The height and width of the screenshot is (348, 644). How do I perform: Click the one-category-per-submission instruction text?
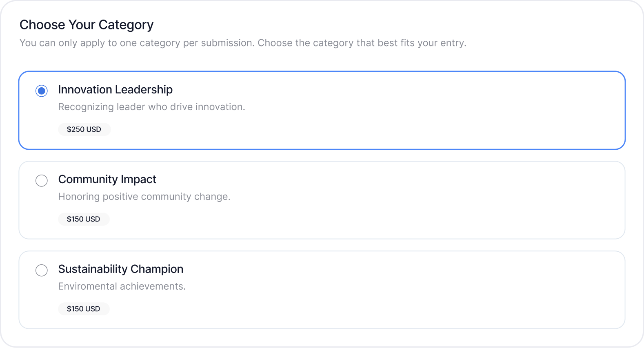point(243,43)
